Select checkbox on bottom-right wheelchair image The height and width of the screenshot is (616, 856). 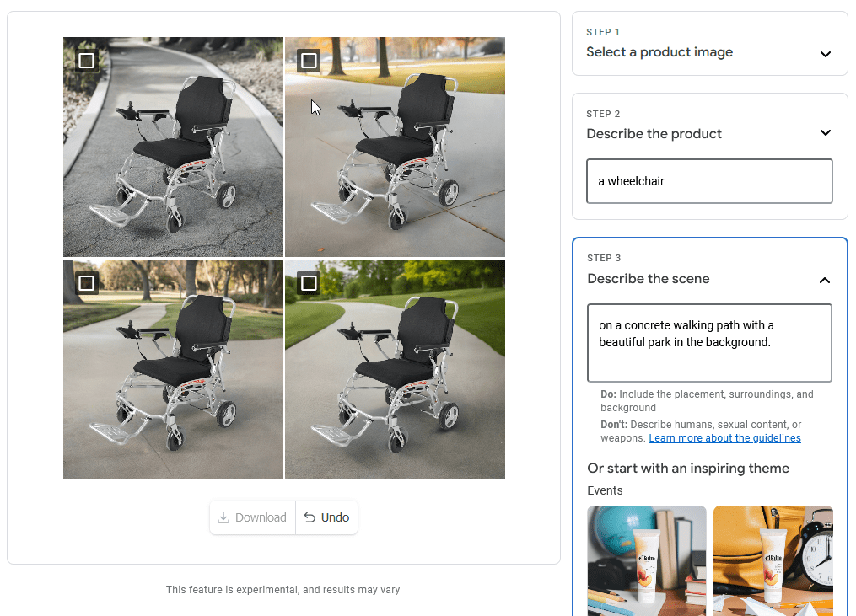[309, 283]
